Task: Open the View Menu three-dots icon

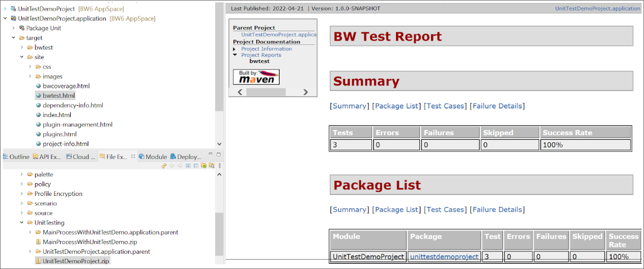Action: (x=220, y=166)
